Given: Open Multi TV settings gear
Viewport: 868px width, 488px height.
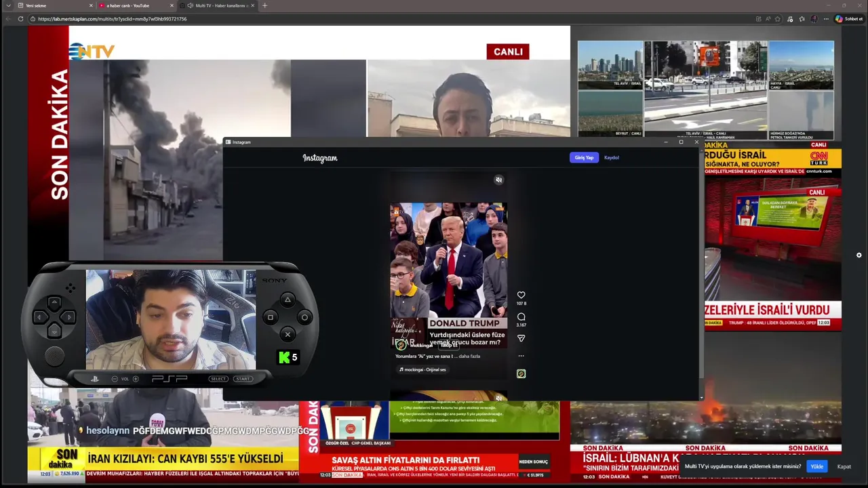Looking at the screenshot, I should pyautogui.click(x=859, y=256).
